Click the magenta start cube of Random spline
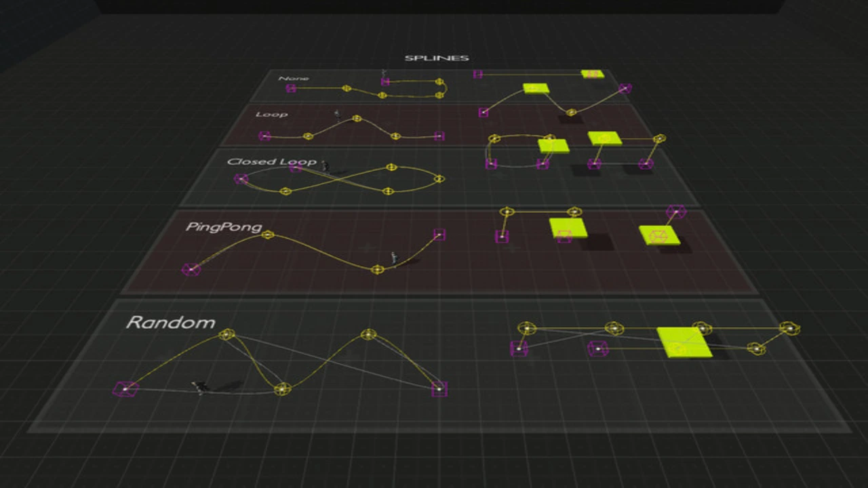The height and width of the screenshot is (488, 868). [x=125, y=389]
